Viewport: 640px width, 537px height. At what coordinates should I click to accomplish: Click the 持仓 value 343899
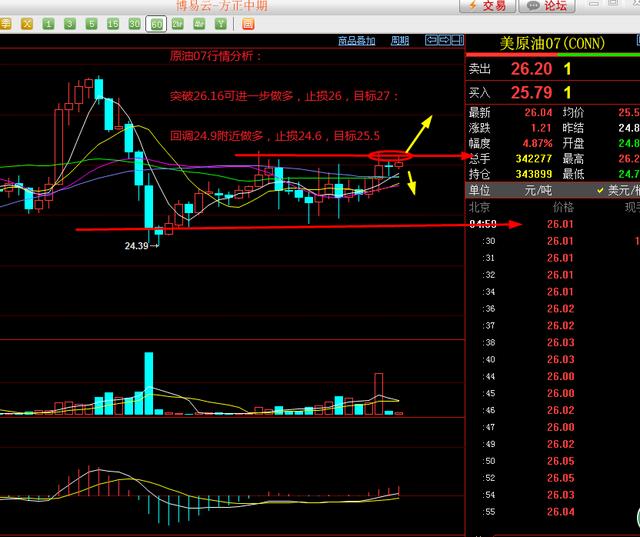[x=533, y=174]
